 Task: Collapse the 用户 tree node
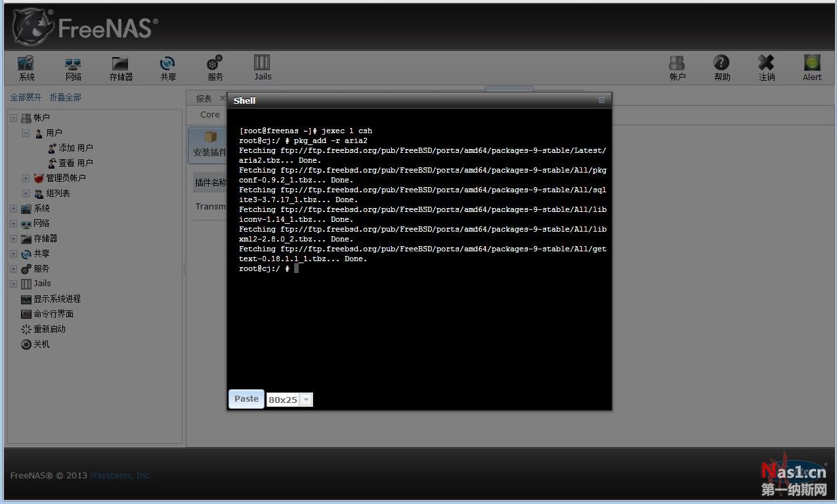(26, 133)
